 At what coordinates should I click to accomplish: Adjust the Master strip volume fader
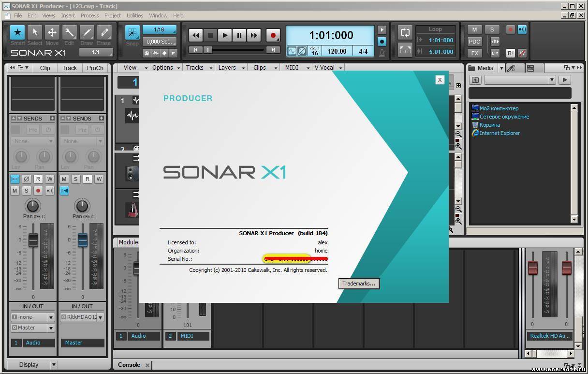point(82,240)
